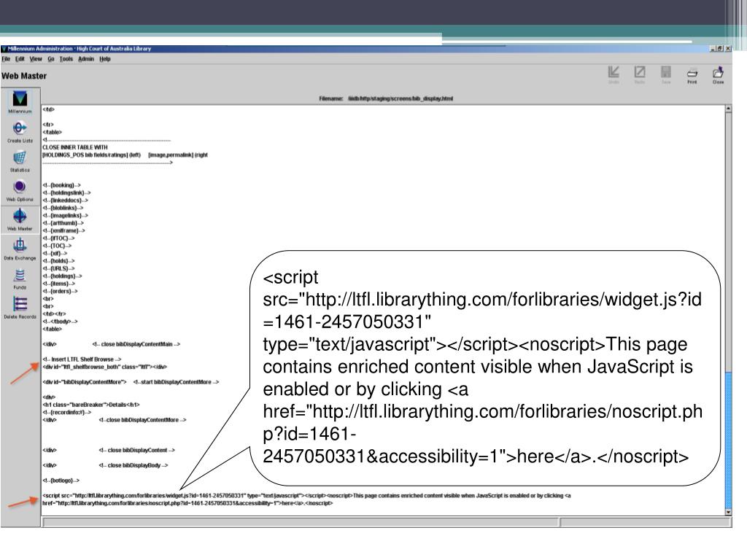Select the Web Master sidebar icon
Viewport: 747px width, 560px height.
point(20,220)
